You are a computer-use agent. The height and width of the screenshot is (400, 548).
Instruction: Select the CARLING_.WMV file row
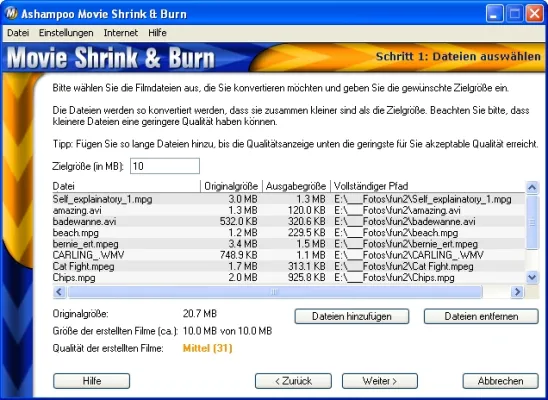289,255
